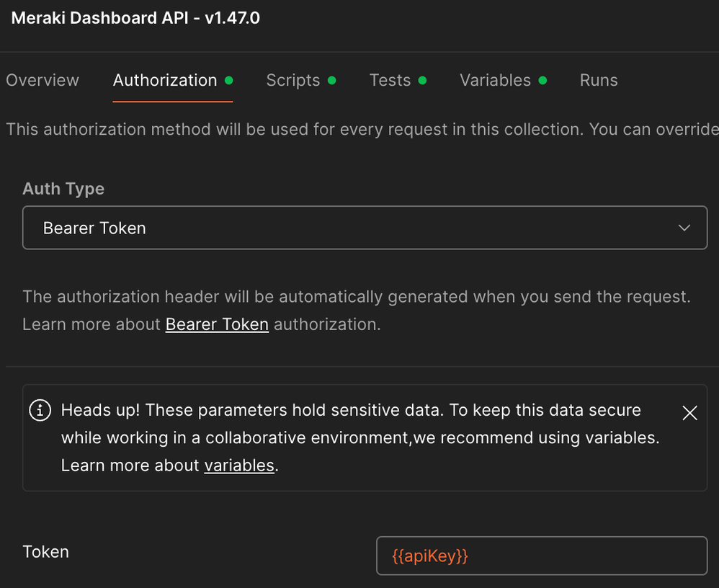The image size is (719, 588).
Task: Switch to the Overview tab
Action: click(42, 80)
